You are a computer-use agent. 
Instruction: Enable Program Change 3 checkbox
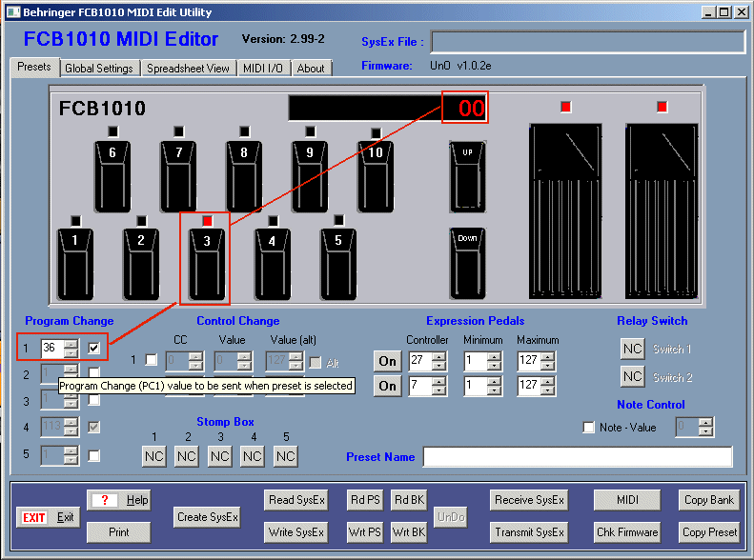tap(94, 400)
